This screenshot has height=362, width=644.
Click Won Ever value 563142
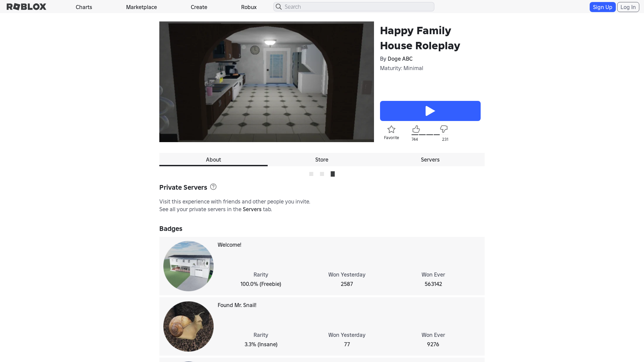[433, 284]
